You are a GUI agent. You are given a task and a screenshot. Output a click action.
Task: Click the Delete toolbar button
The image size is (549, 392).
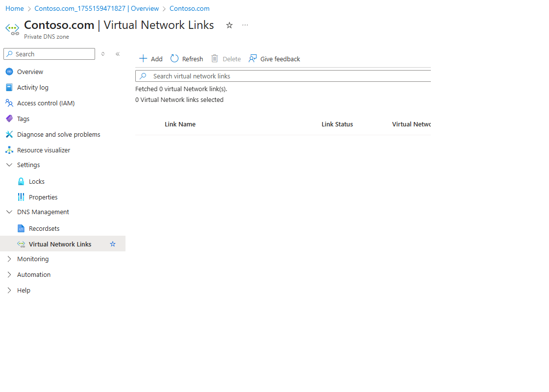(226, 59)
